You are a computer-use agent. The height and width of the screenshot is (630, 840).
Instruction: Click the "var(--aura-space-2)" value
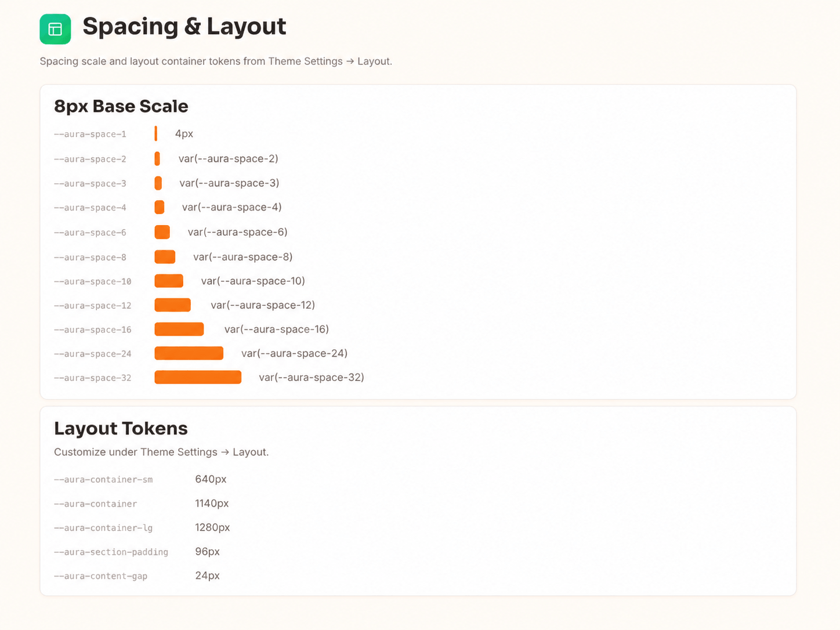[x=228, y=158]
